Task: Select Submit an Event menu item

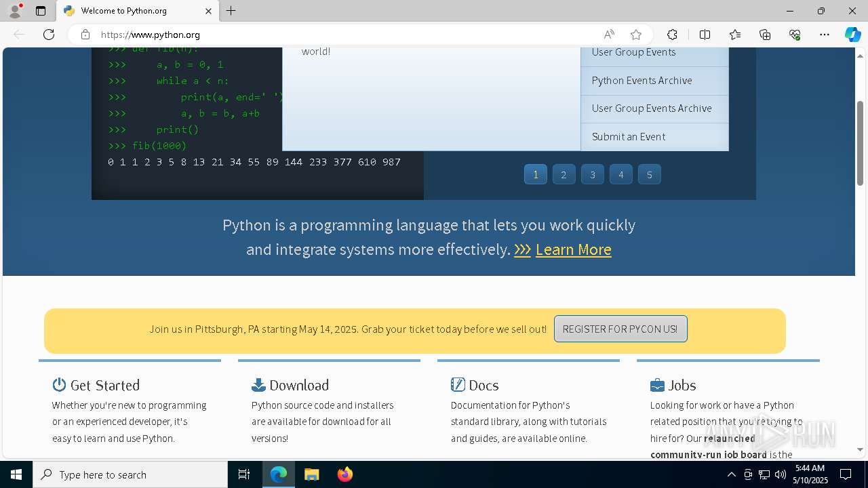Action: [x=654, y=137]
